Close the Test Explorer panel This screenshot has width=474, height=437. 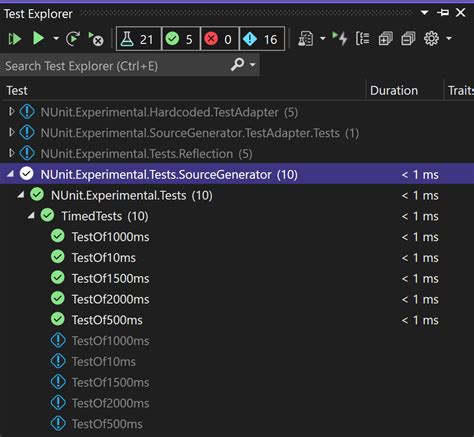pos(461,13)
